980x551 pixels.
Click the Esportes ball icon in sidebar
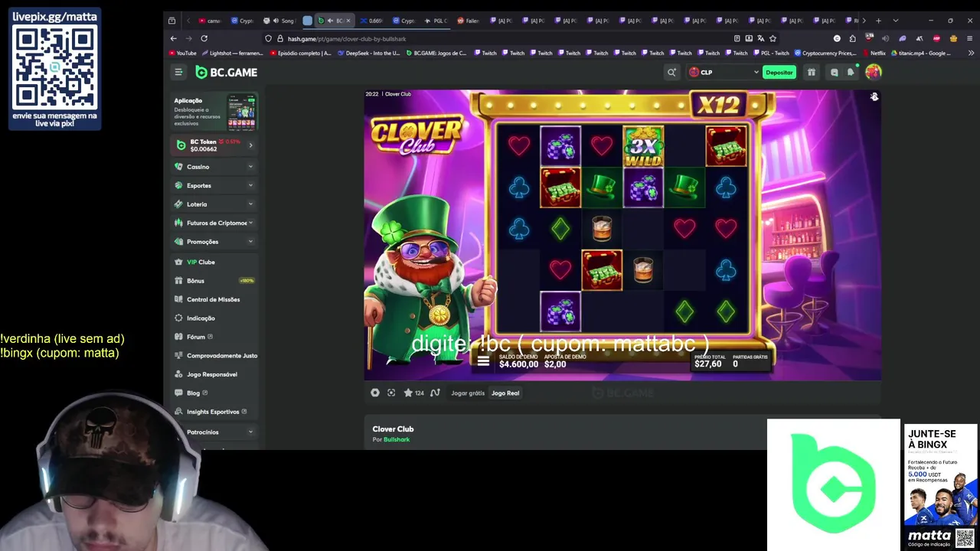(x=179, y=185)
